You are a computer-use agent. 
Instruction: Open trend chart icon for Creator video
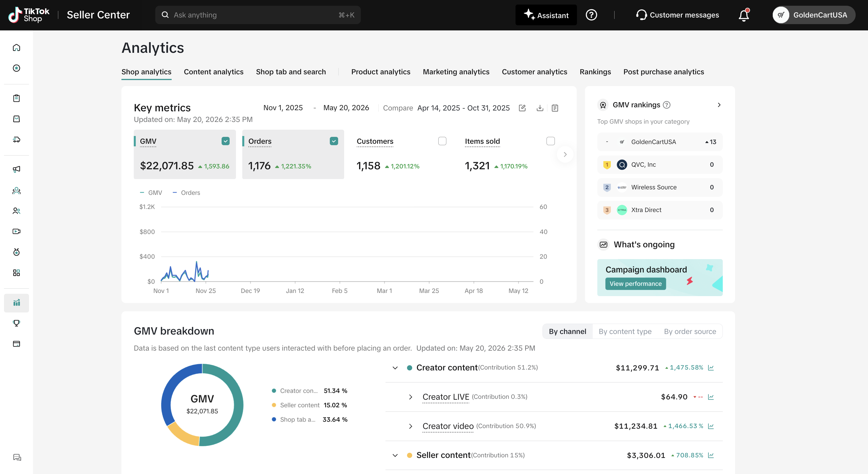click(x=711, y=426)
